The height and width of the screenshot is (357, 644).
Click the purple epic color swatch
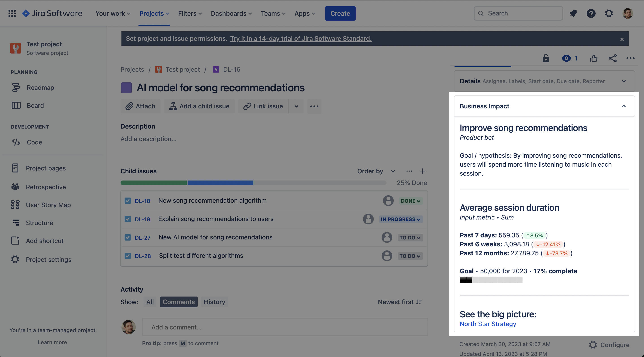(x=126, y=88)
